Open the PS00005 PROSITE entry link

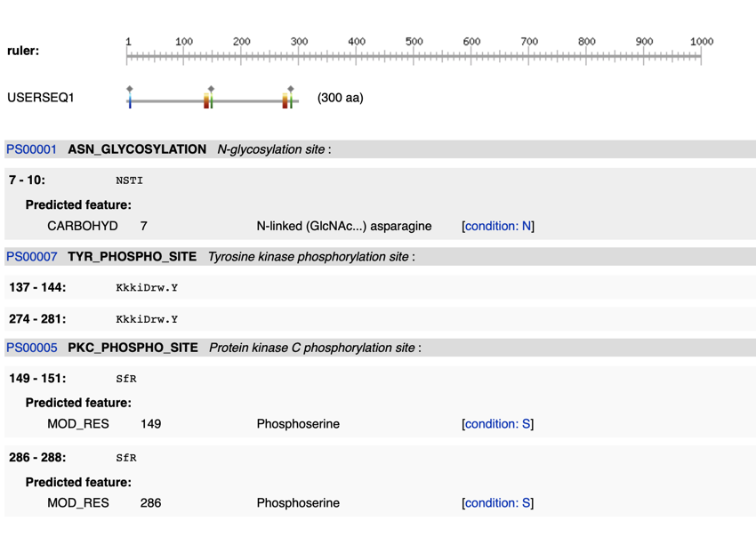[x=31, y=348]
